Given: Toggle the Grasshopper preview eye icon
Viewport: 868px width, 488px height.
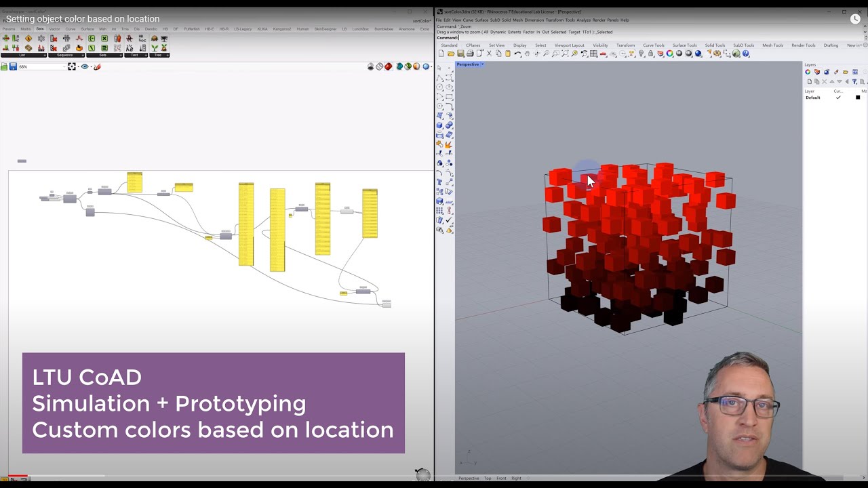Looking at the screenshot, I should 85,66.
